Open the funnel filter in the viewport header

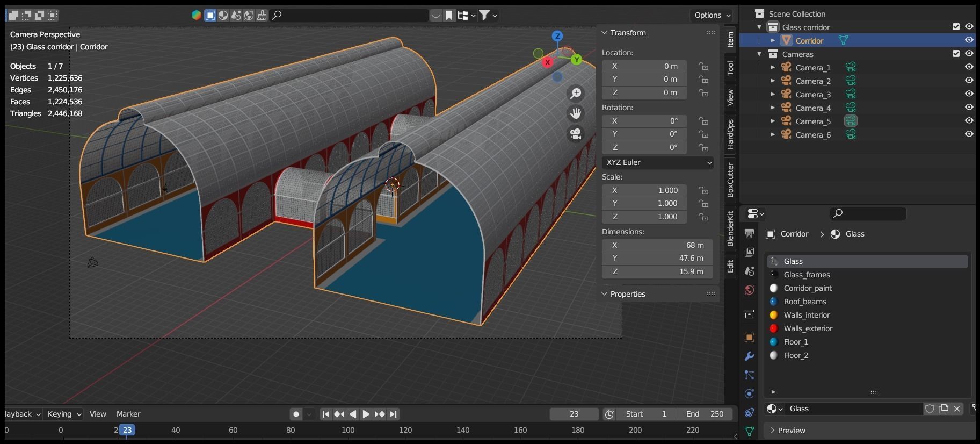(x=488, y=15)
